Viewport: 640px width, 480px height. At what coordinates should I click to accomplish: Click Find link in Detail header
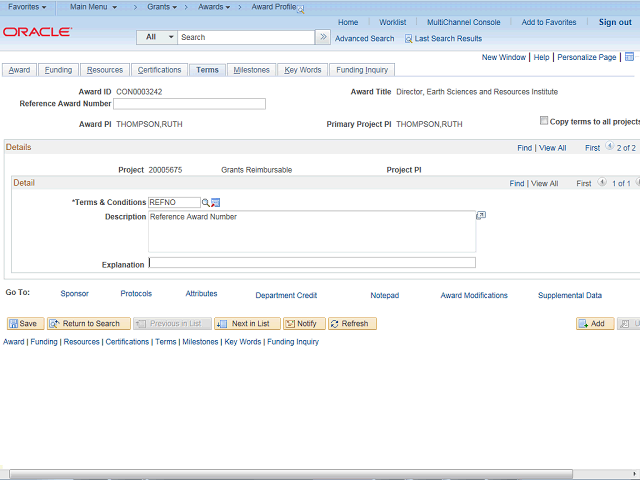coord(516,184)
